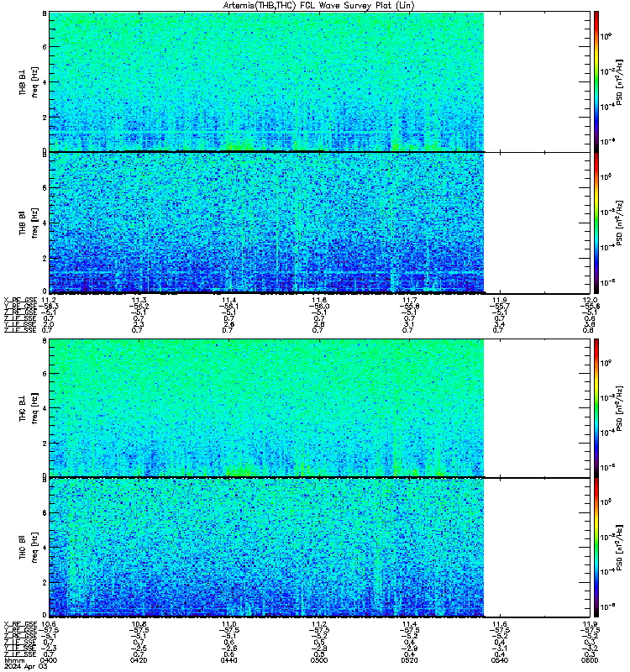Click the THB B-perpendicular frequency axis label
This screenshot has height=672, width=630.
pyautogui.click(x=29, y=81)
